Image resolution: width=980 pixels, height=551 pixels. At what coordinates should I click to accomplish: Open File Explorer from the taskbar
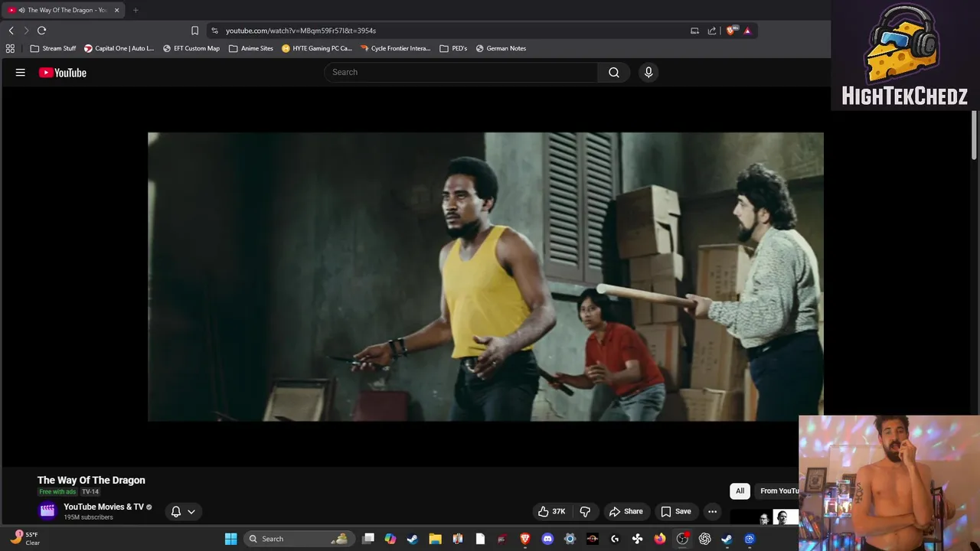coord(435,539)
